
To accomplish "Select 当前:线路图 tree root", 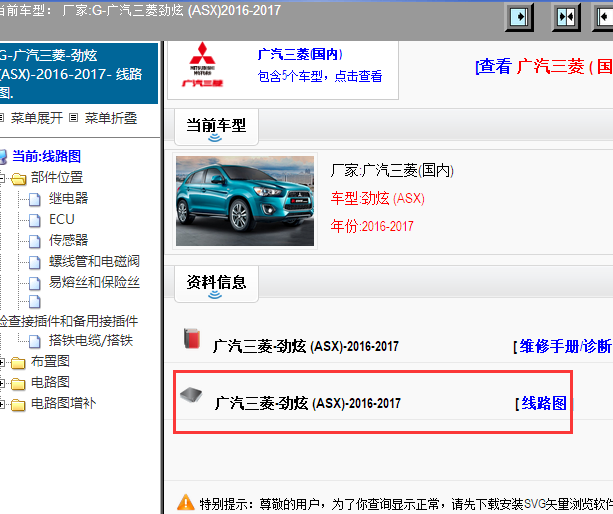I will pyautogui.click(x=47, y=156).
